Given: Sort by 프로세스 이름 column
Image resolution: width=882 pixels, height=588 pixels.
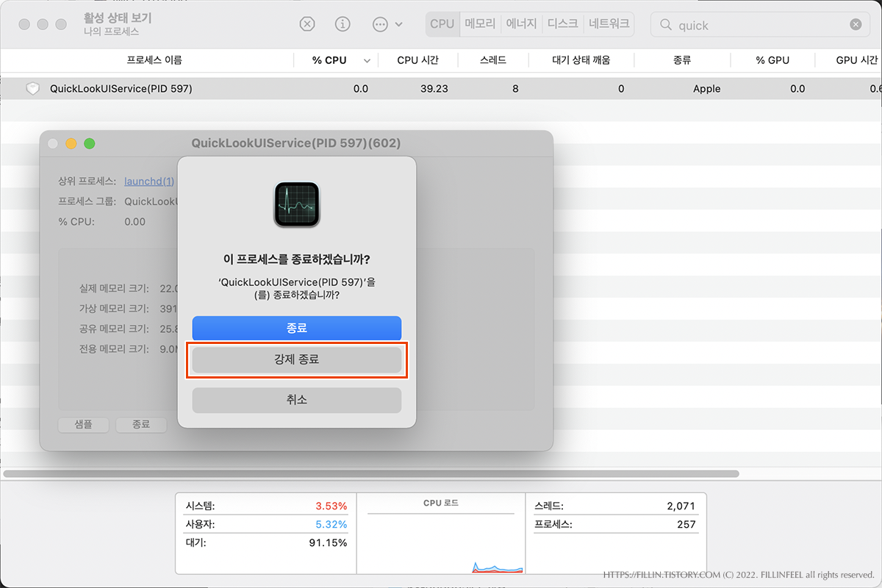Looking at the screenshot, I should click(154, 60).
